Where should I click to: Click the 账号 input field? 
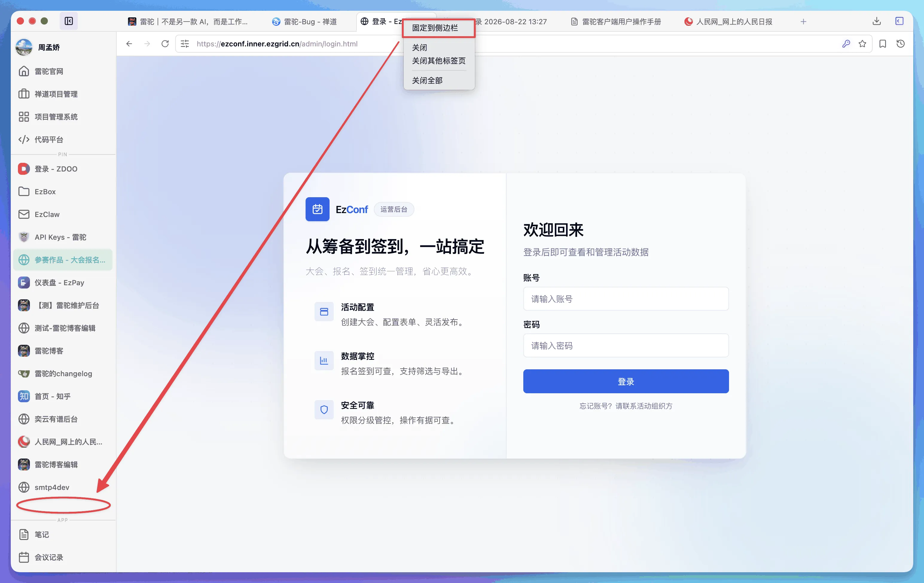pyautogui.click(x=626, y=299)
